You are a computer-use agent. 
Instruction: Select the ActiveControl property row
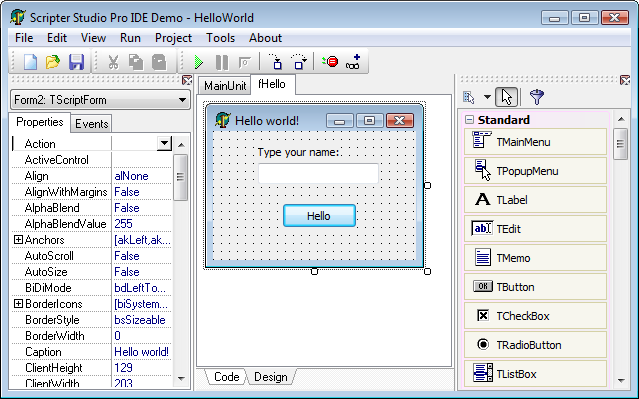[92, 160]
